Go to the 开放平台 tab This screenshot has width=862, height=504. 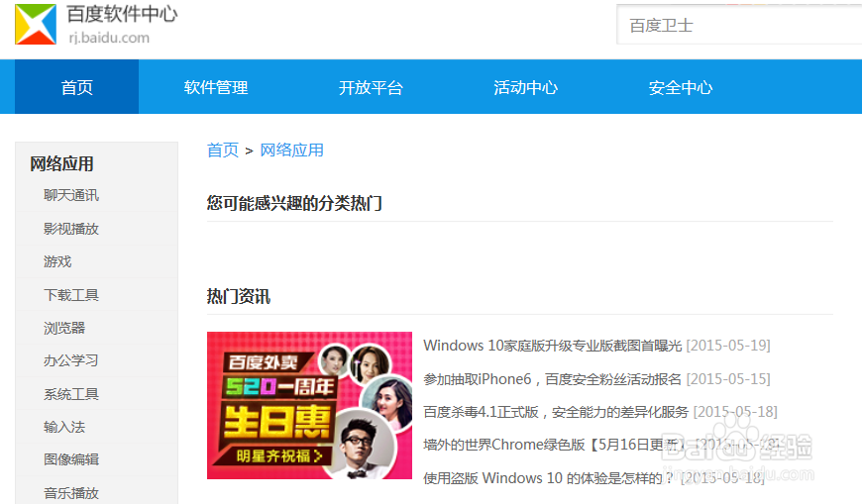(x=371, y=87)
